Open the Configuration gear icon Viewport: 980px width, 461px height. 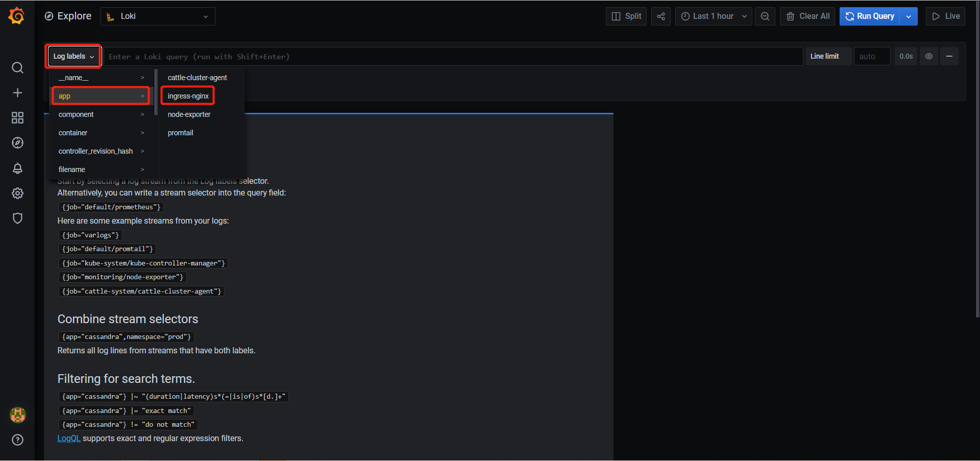17,193
